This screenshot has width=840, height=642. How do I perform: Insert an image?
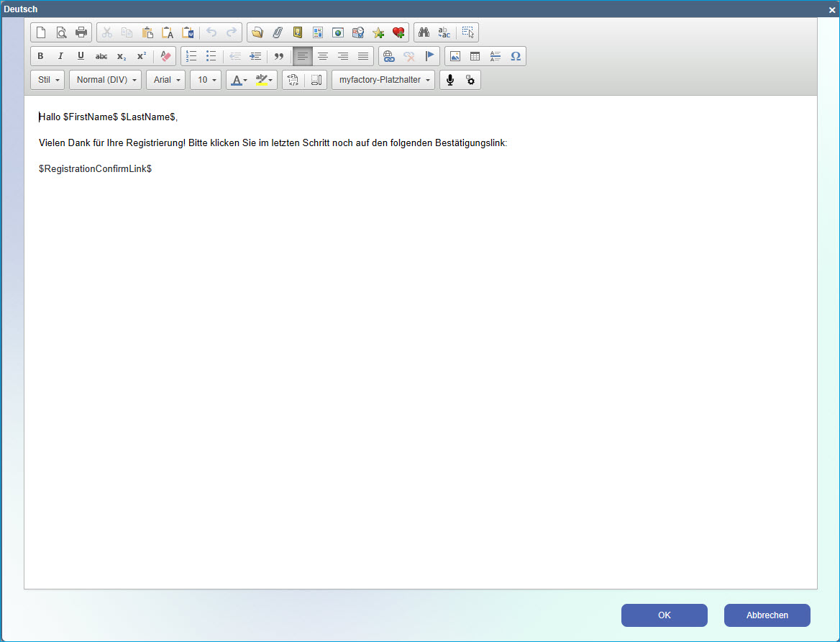(x=455, y=56)
